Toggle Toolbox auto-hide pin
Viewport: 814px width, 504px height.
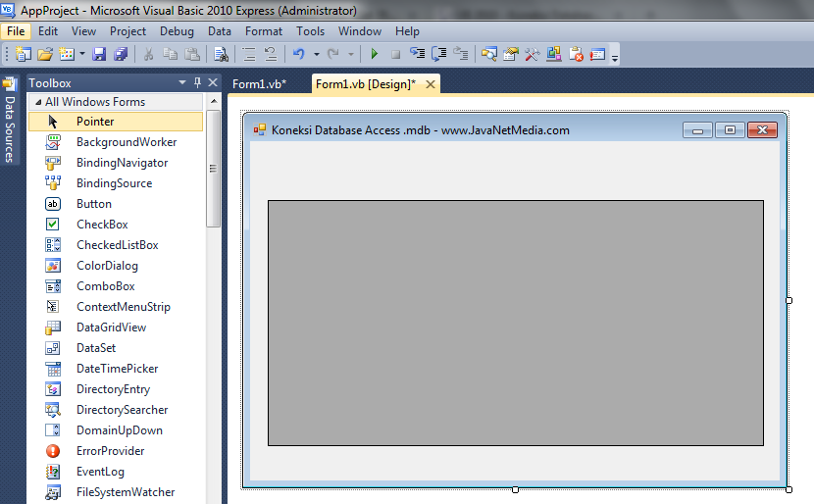coord(197,82)
